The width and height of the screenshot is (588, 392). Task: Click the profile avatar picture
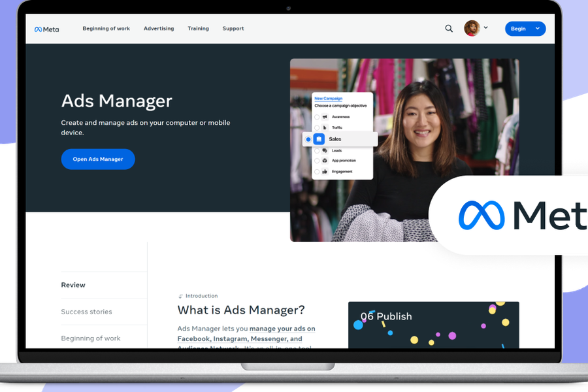point(471,28)
